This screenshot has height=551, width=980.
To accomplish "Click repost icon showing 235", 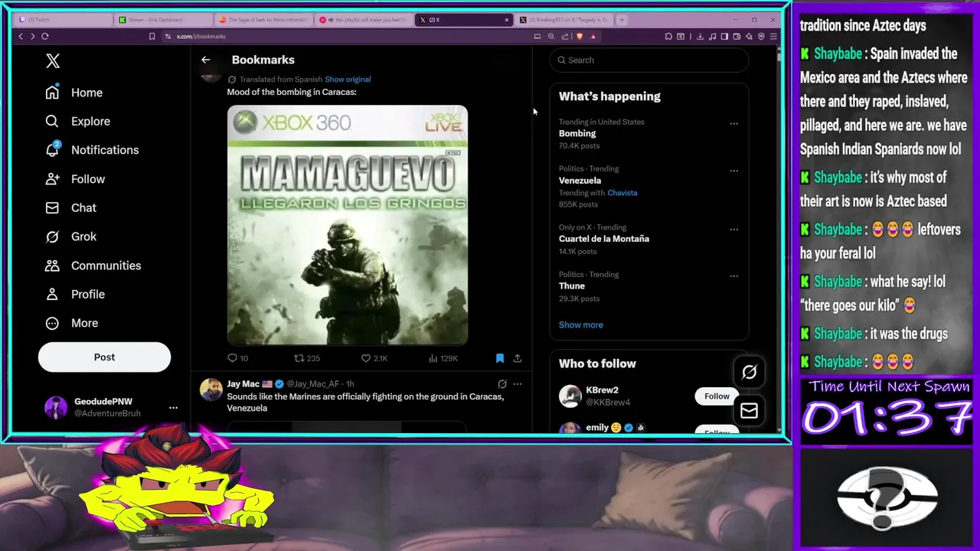I will pos(299,358).
